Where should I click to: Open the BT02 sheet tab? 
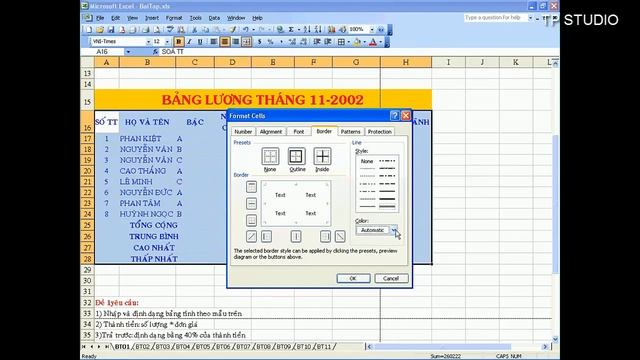[x=142, y=347]
